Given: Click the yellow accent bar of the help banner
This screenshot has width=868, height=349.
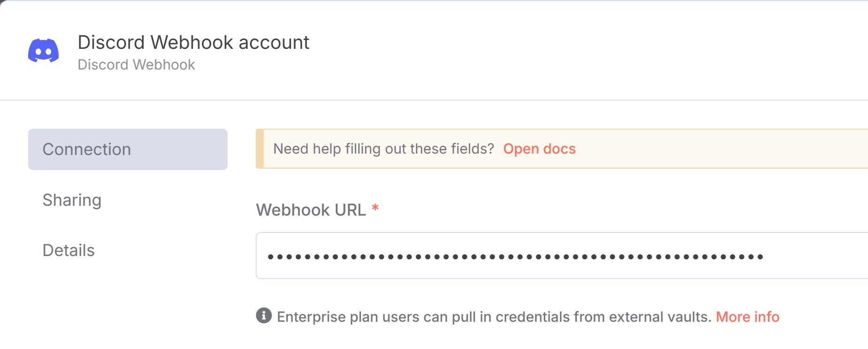Looking at the screenshot, I should (259, 148).
